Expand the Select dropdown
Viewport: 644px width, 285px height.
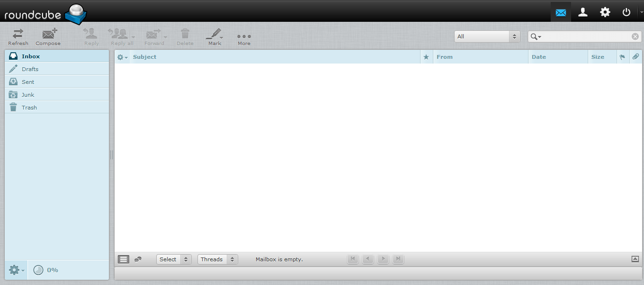click(174, 259)
